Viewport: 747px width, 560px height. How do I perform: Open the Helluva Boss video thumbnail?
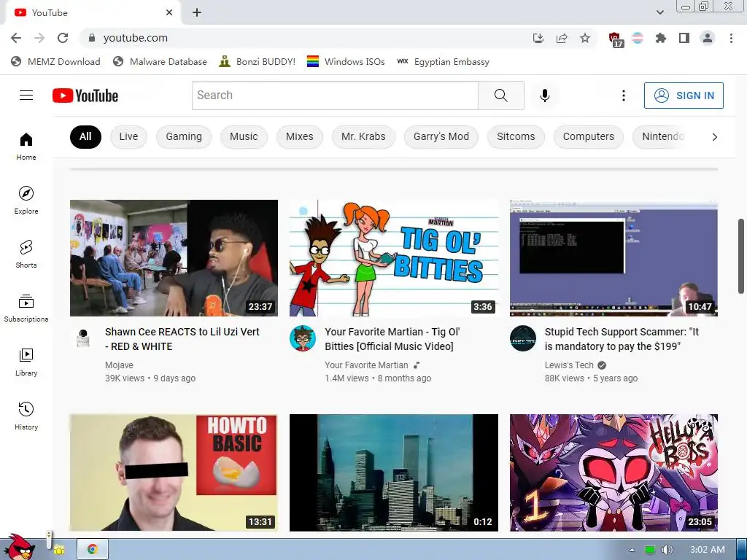[x=614, y=472]
